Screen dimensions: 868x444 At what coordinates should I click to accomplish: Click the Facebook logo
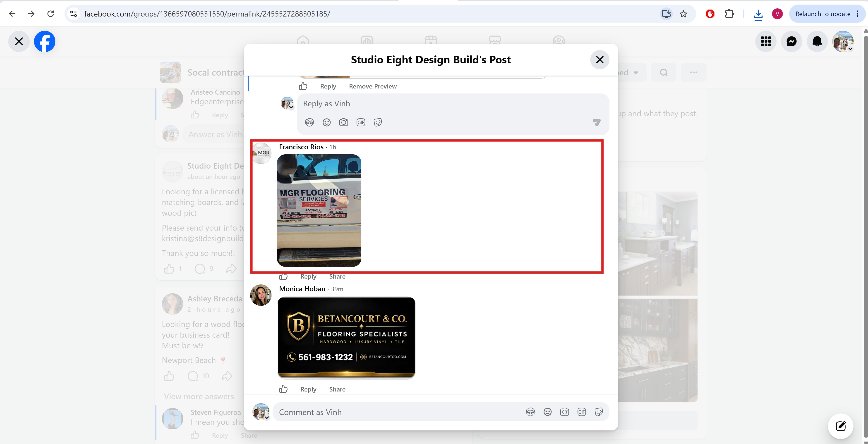click(44, 41)
